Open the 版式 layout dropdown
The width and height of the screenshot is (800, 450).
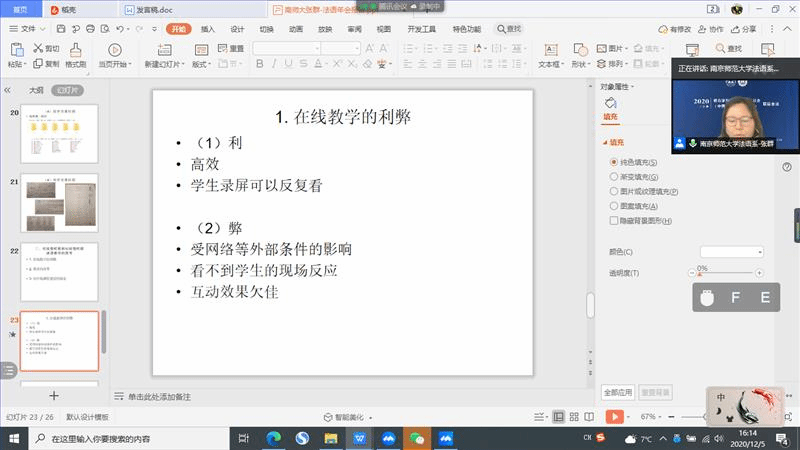pos(201,64)
